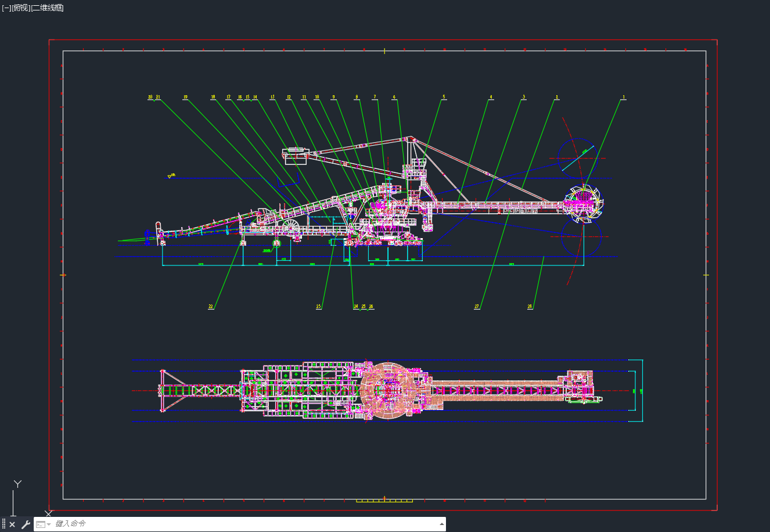
Task: Select part balloon number 22
Action: click(x=211, y=307)
